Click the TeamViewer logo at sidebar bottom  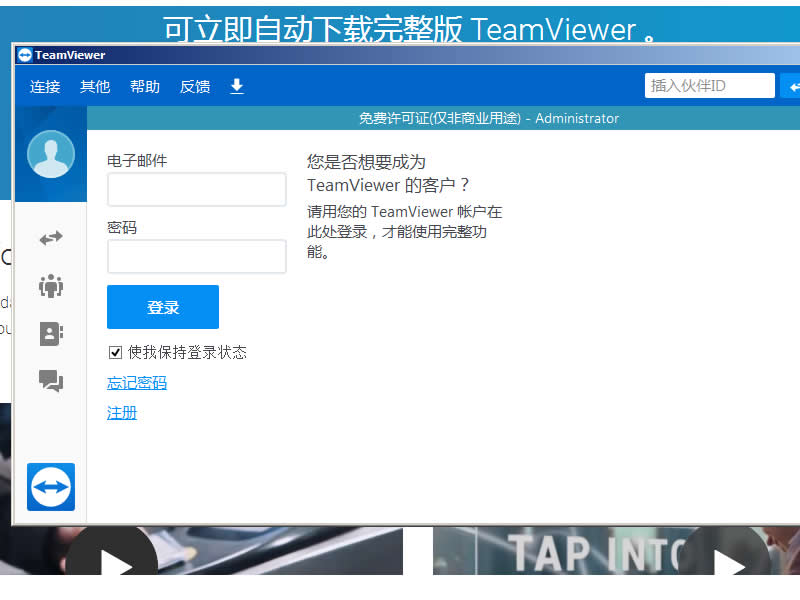click(50, 487)
